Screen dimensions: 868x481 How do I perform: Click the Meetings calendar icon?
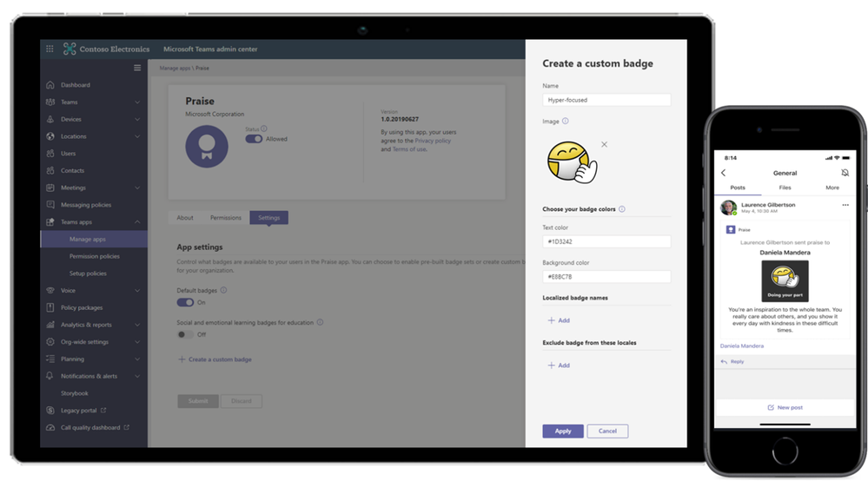[x=50, y=188]
